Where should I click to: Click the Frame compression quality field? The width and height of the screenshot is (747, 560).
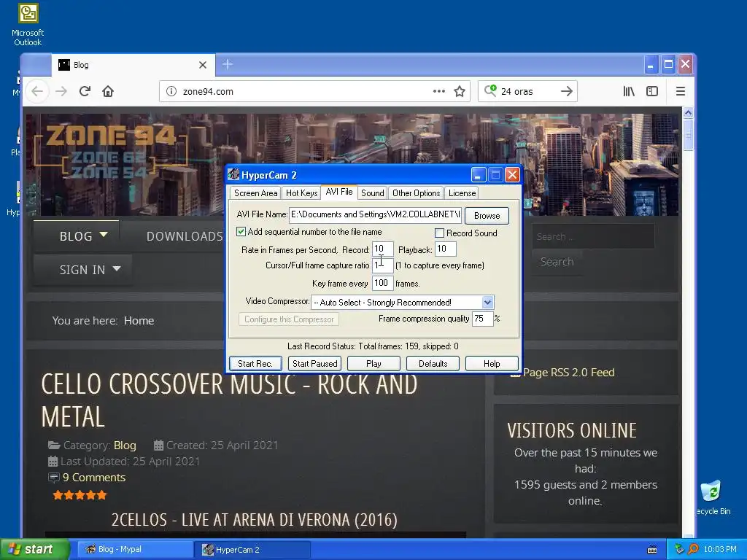point(483,319)
